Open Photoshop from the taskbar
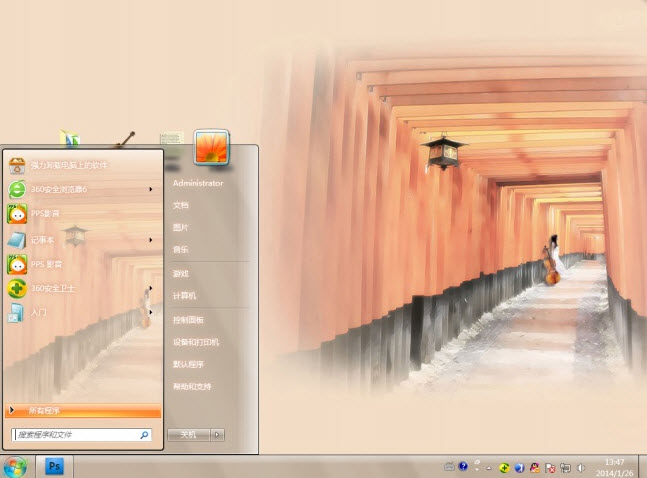This screenshot has height=478, width=647. 54,467
